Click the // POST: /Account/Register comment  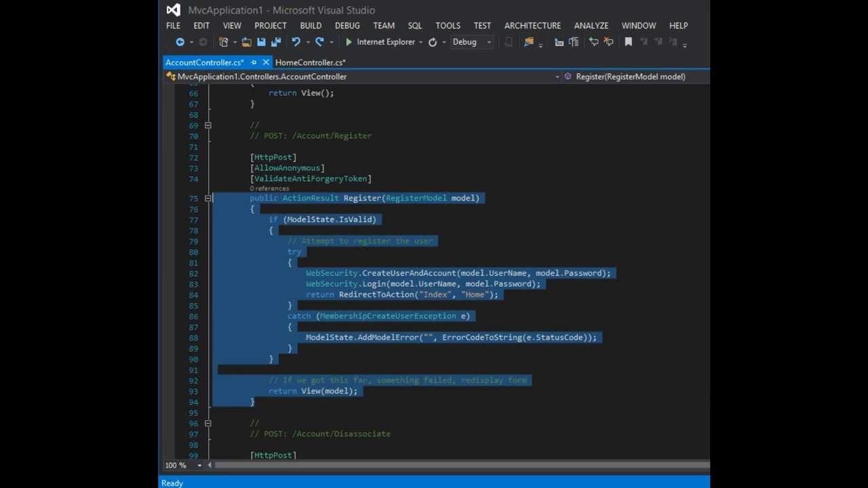(311, 136)
